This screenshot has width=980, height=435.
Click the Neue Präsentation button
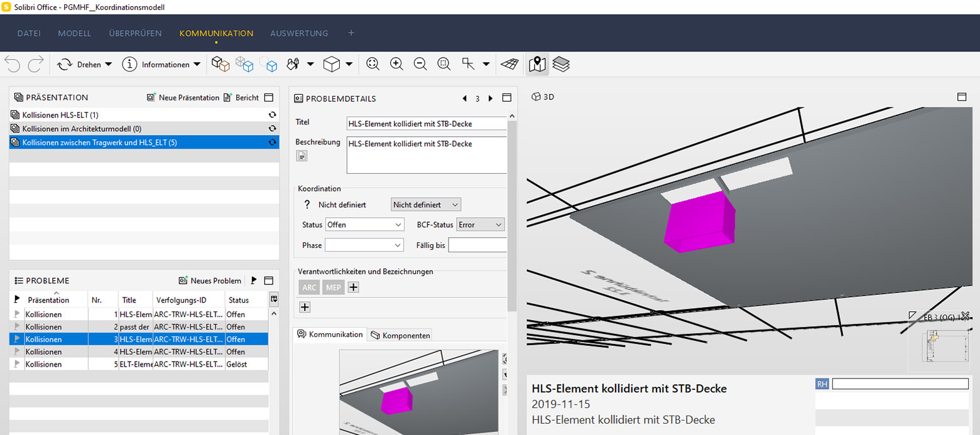click(183, 98)
